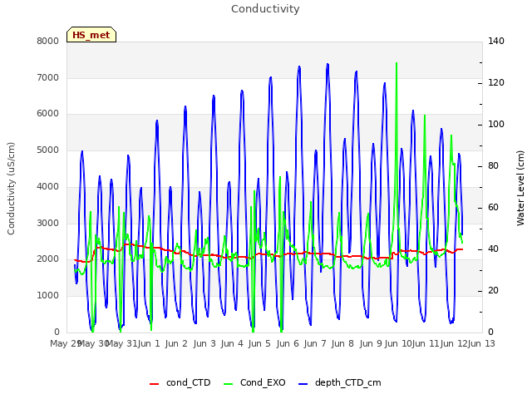This screenshot has width=532, height=399.
Task: Toggle Cond_EXO series in legend
Action: 254,382
